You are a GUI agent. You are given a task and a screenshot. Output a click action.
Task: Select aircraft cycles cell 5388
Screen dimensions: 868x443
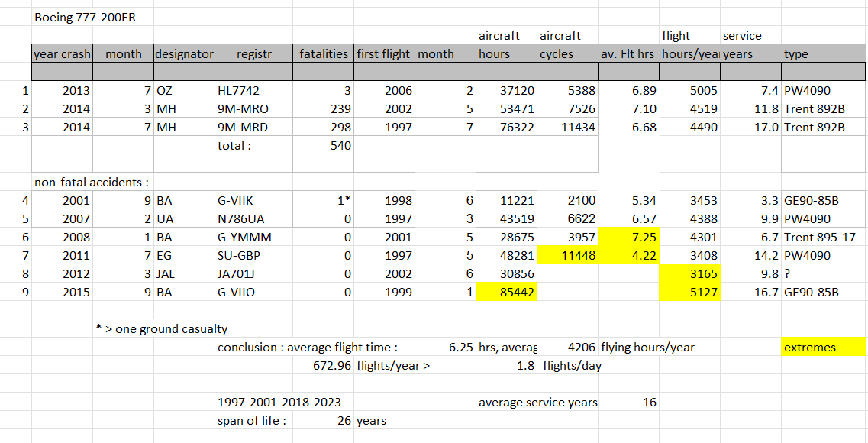[567, 90]
